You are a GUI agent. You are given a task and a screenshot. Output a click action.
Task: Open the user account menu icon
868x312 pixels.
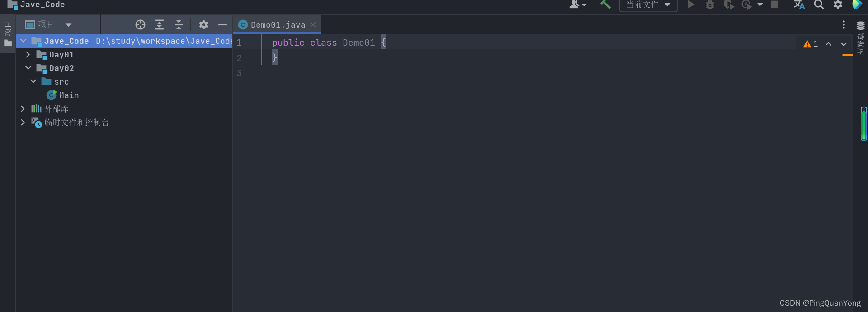click(577, 5)
